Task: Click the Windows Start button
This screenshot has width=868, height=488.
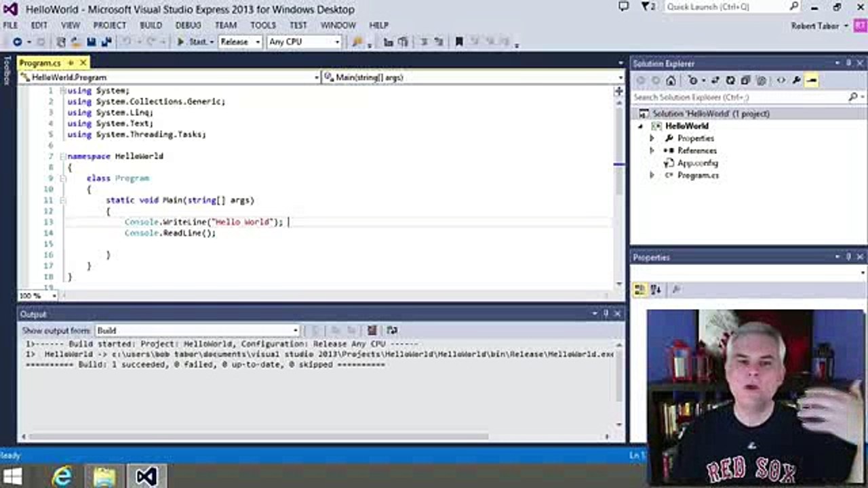Action: tap(12, 476)
